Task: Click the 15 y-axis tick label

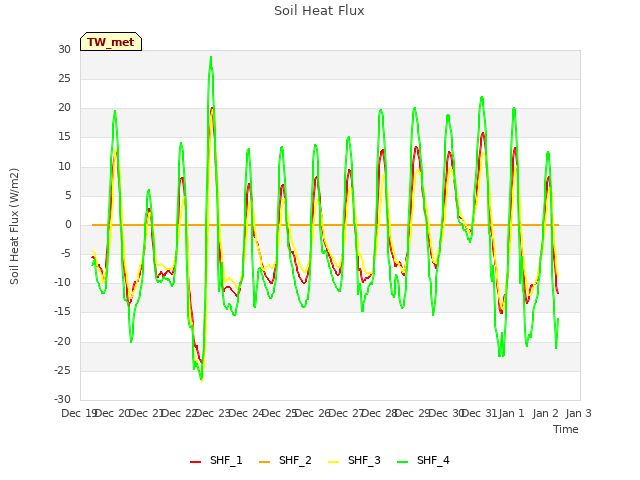Action: pos(64,137)
